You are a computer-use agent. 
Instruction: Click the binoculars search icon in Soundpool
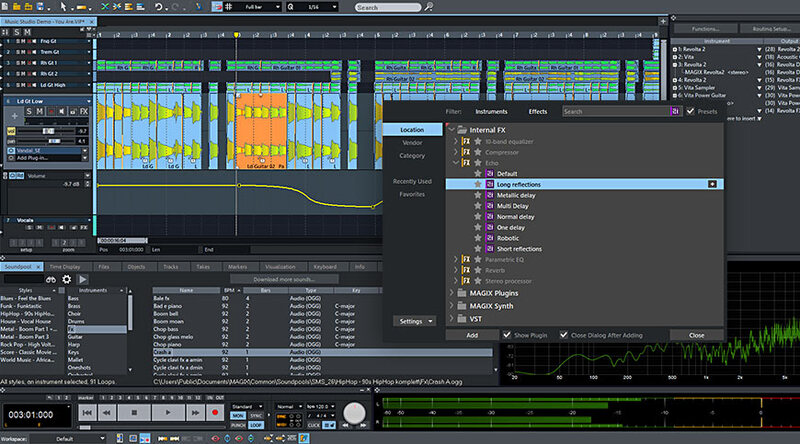[x=50, y=279]
